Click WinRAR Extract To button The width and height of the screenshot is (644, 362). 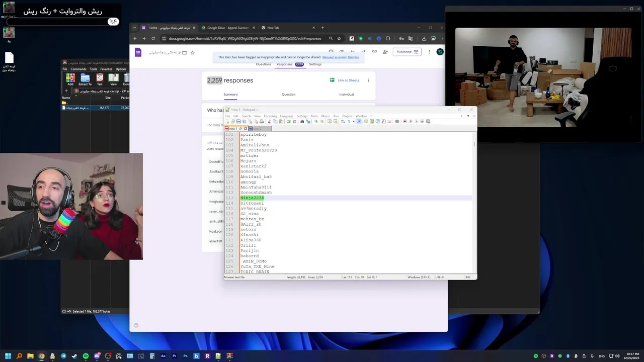point(85,79)
